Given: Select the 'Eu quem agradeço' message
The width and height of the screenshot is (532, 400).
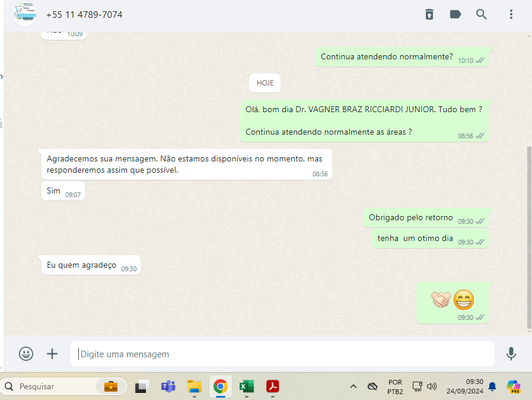Looking at the screenshot, I should pyautogui.click(x=91, y=265).
